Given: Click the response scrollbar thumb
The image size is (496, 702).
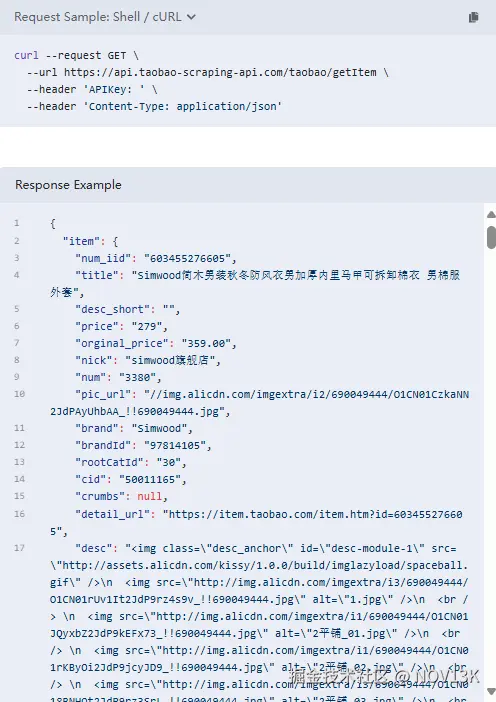Looking at the screenshot, I should click(491, 237).
